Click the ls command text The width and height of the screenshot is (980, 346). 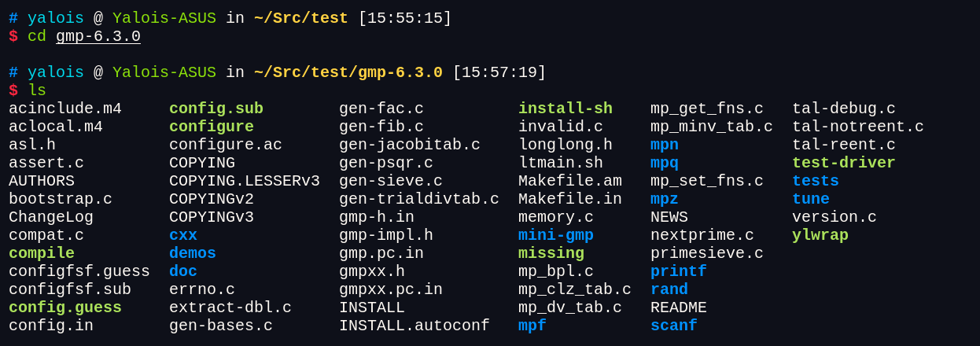[37, 90]
